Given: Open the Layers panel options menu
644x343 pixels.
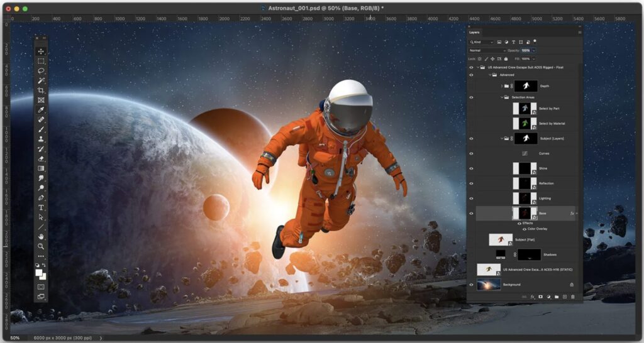Looking at the screenshot, I should (579, 31).
